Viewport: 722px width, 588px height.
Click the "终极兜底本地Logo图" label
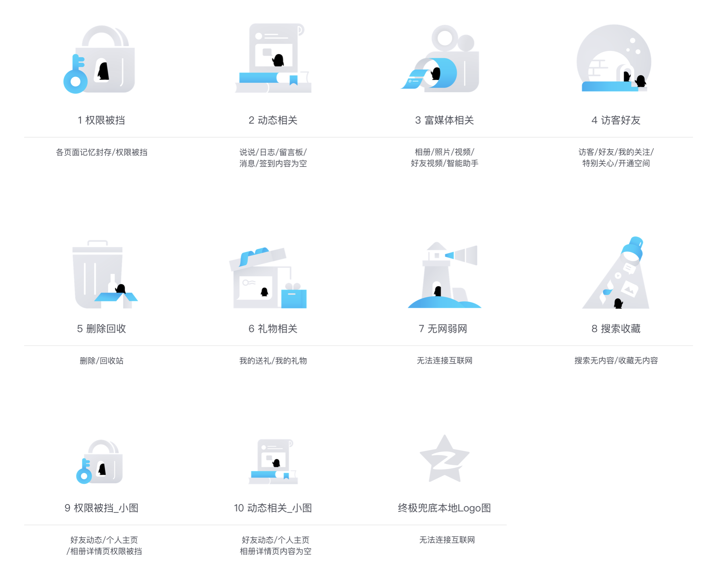pos(444,508)
